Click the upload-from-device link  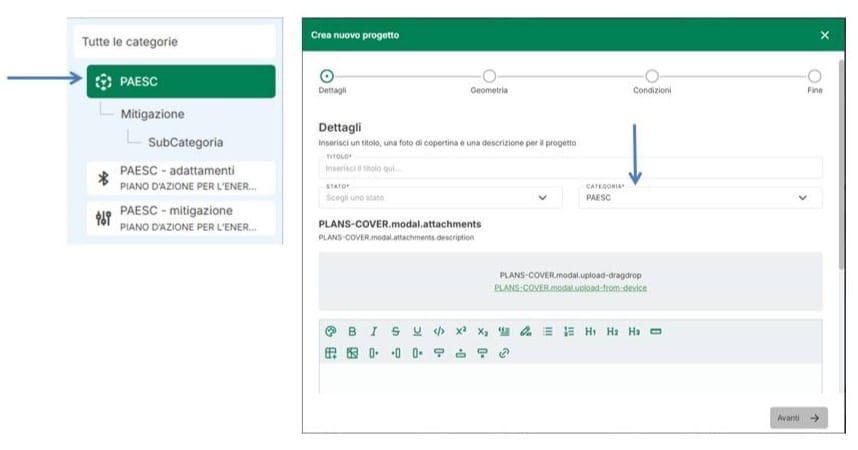(570, 288)
